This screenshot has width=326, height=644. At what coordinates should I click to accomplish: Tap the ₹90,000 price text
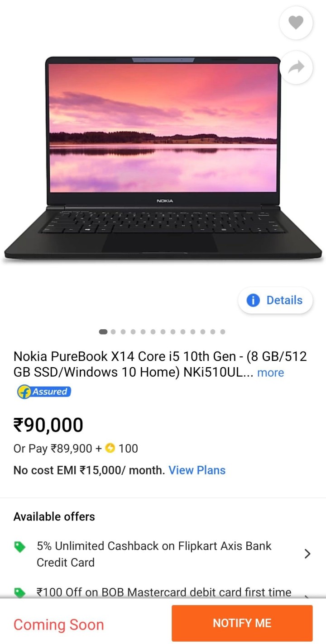coord(48,425)
